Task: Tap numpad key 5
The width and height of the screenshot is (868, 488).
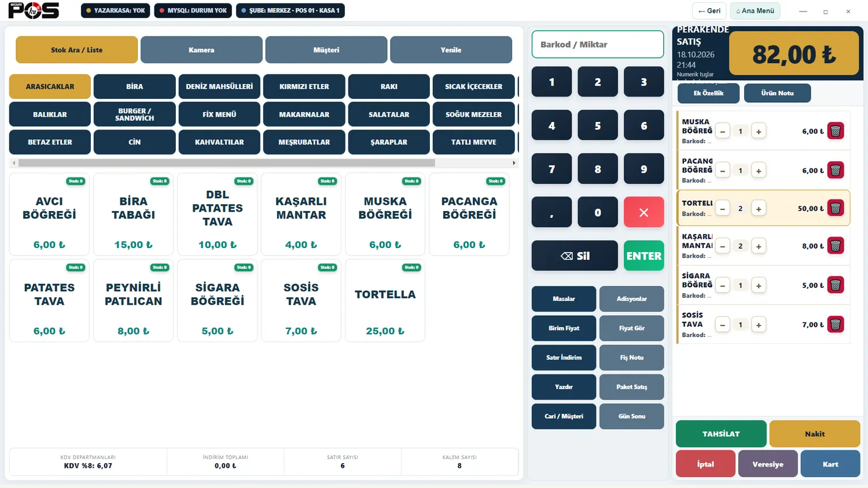Action: point(598,125)
